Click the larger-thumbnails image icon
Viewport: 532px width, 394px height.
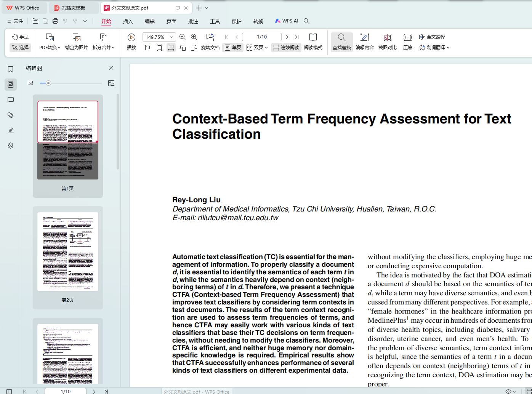point(111,83)
